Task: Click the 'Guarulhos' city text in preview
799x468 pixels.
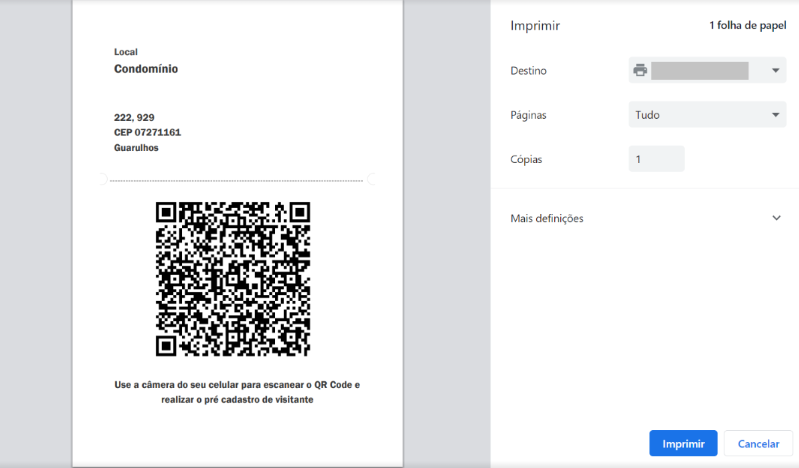Action: click(x=137, y=147)
